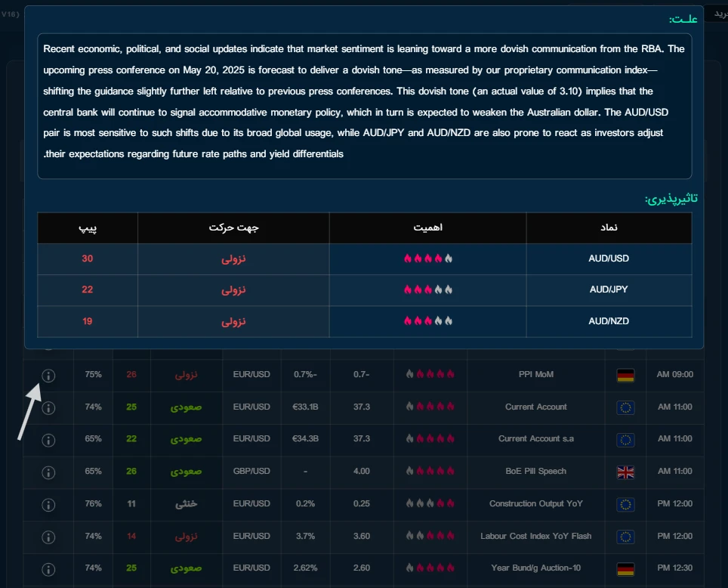Click German flag in Bund Auction row
This screenshot has height=588, width=728.
pos(625,568)
